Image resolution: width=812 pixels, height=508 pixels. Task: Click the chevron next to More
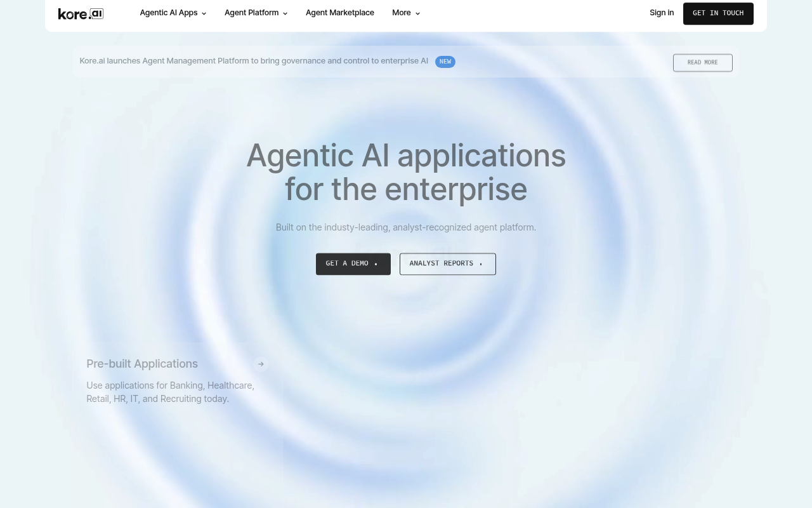417,13
